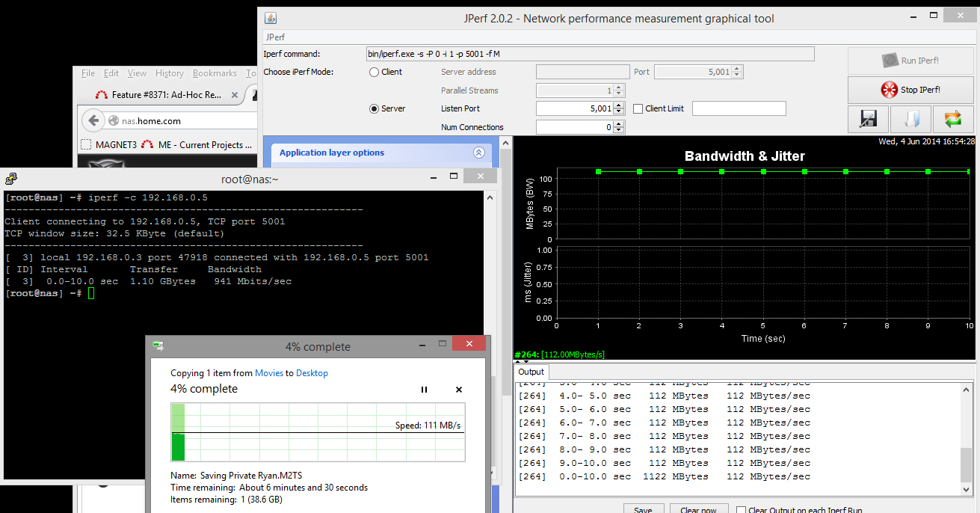Click the Server address input field

pyautogui.click(x=583, y=72)
